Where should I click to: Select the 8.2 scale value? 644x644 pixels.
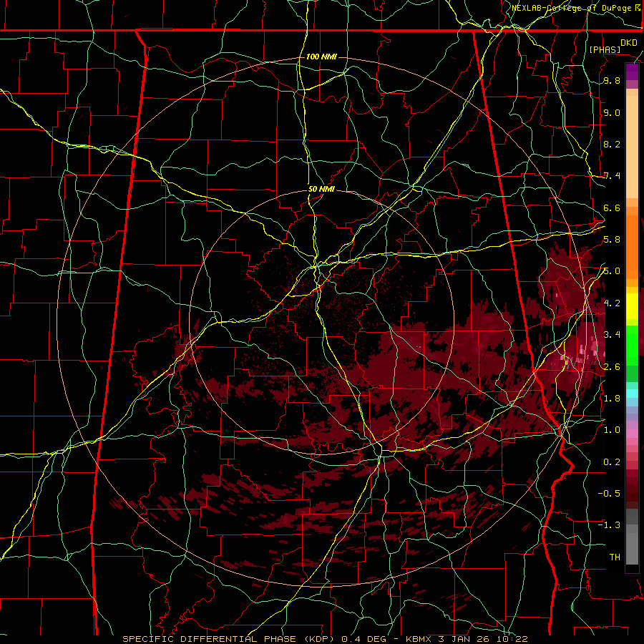612,145
